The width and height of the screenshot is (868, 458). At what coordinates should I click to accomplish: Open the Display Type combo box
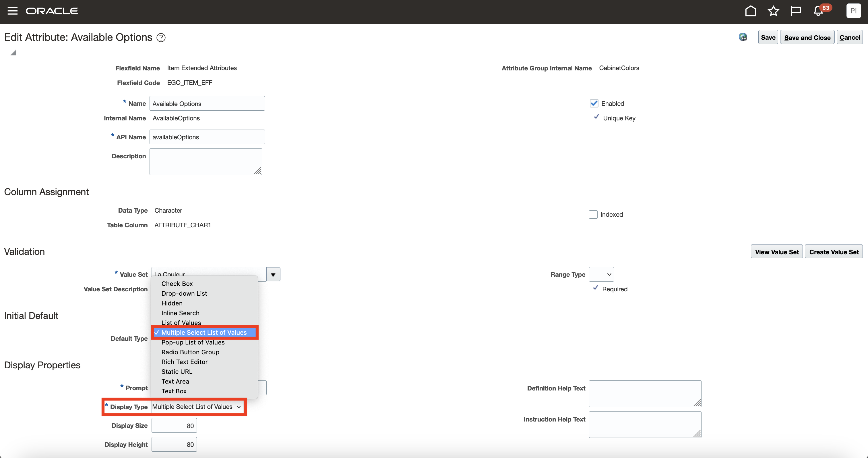pyautogui.click(x=197, y=407)
